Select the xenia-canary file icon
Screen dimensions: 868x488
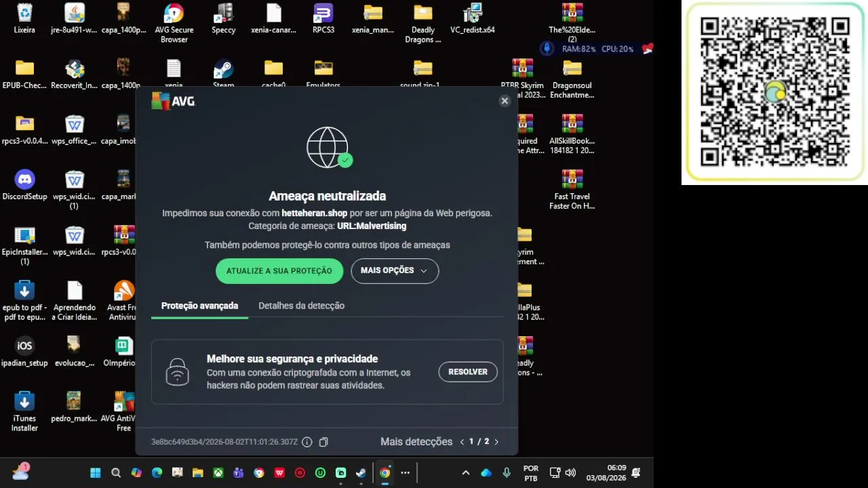[273, 18]
